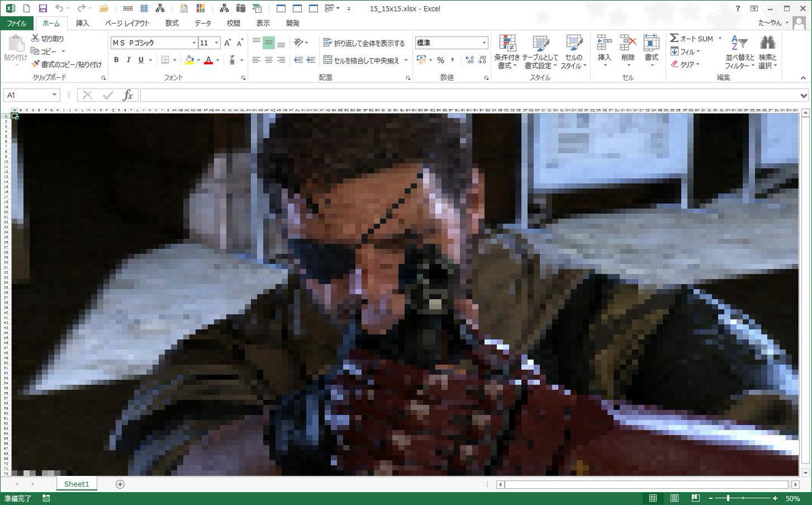Click the fill color yellow bucket
This screenshot has height=505, width=812.
tap(189, 60)
